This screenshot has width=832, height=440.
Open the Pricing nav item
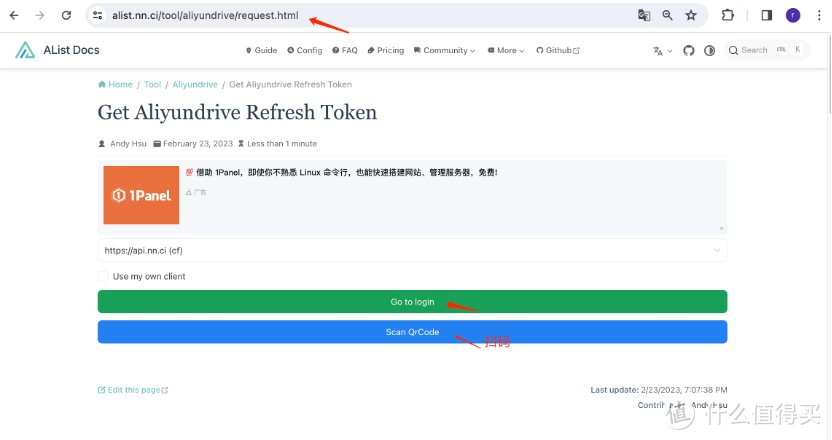pyautogui.click(x=386, y=50)
